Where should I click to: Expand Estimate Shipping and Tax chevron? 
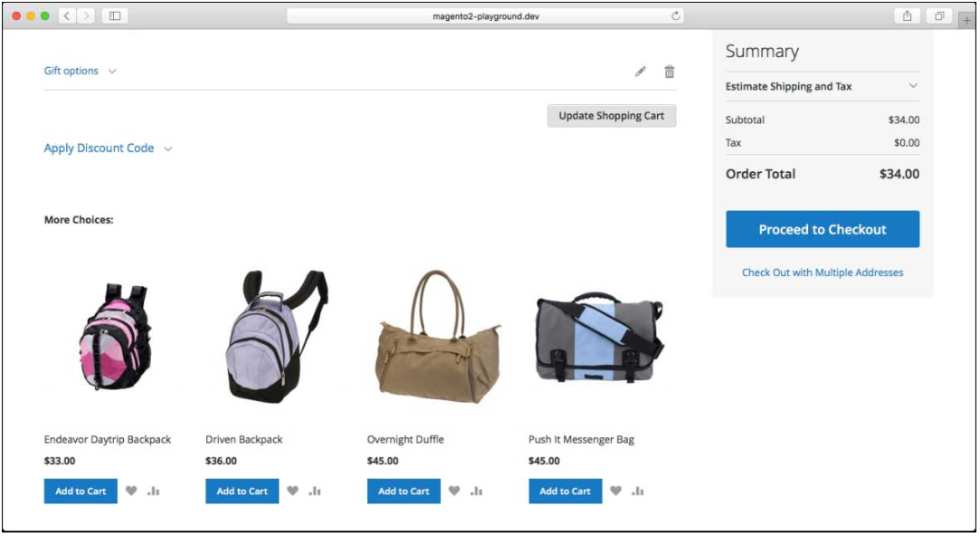[x=913, y=87]
